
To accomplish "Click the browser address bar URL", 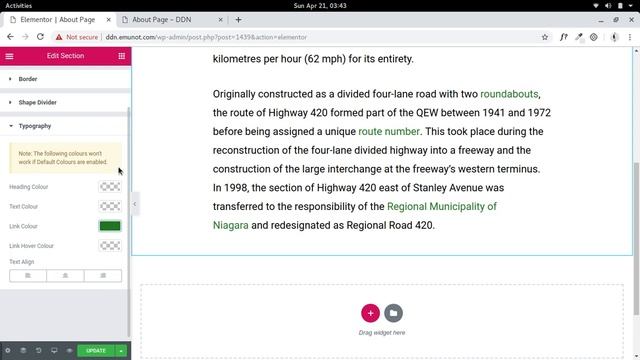I will [206, 37].
